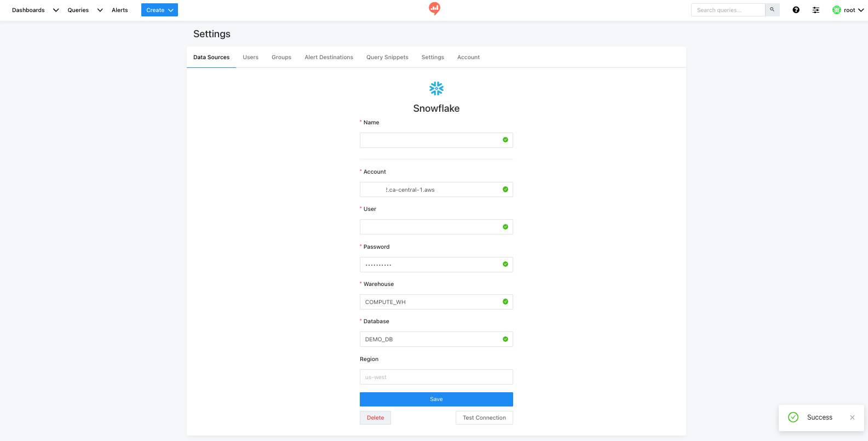The height and width of the screenshot is (441, 868).
Task: Switch to the Account tab
Action: coord(469,57)
